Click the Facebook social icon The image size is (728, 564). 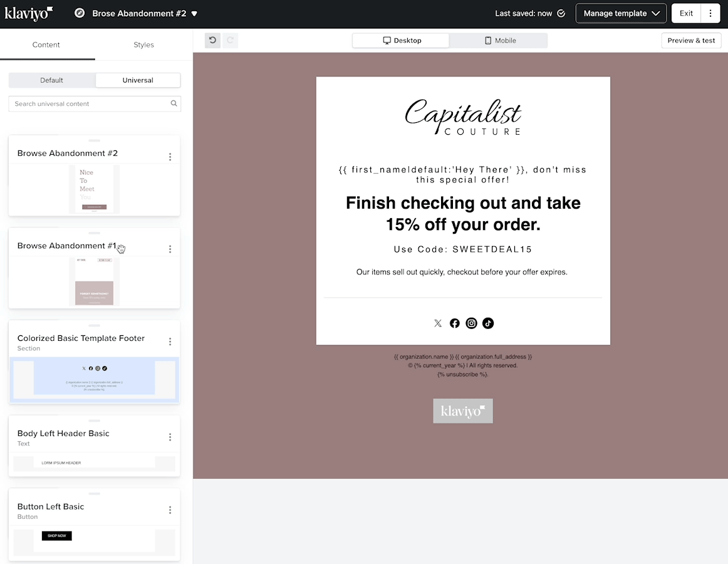tap(455, 323)
